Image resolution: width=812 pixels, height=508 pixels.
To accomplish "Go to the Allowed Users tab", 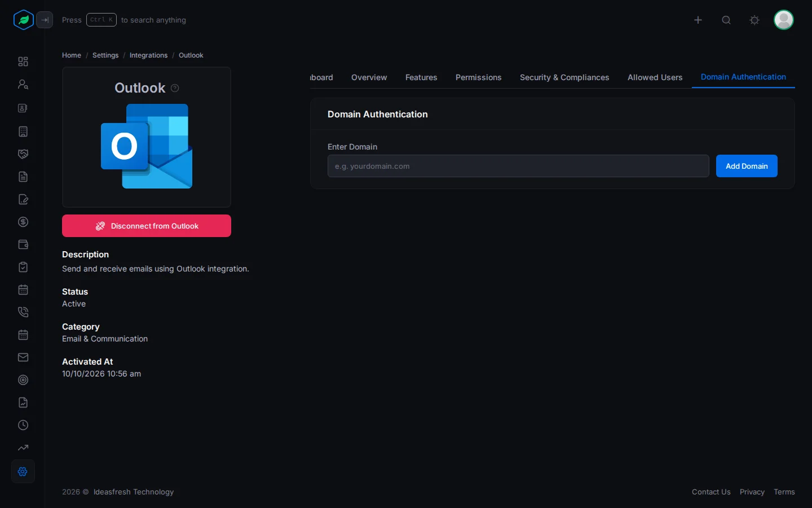I will click(x=655, y=77).
